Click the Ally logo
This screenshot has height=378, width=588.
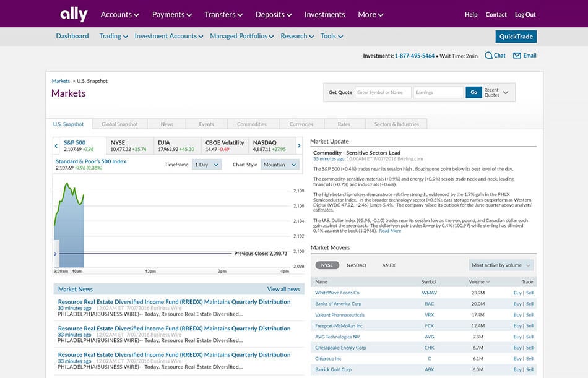point(74,14)
